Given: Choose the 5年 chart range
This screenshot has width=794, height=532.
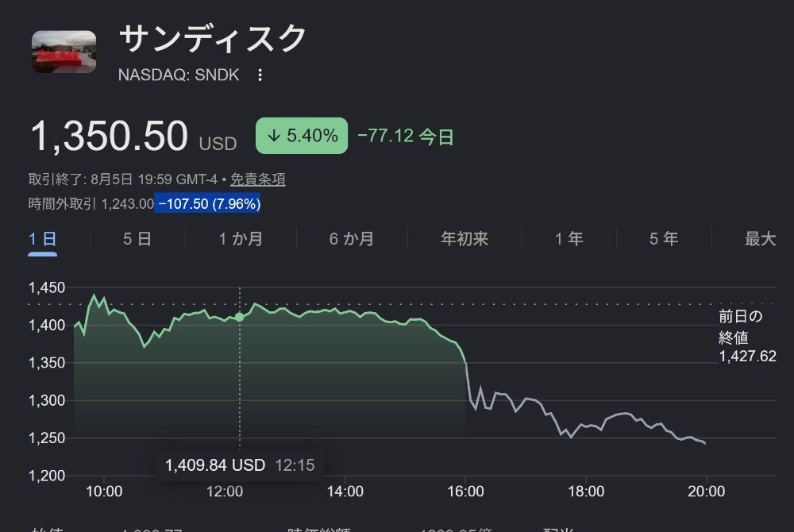Looking at the screenshot, I should pos(664,239).
